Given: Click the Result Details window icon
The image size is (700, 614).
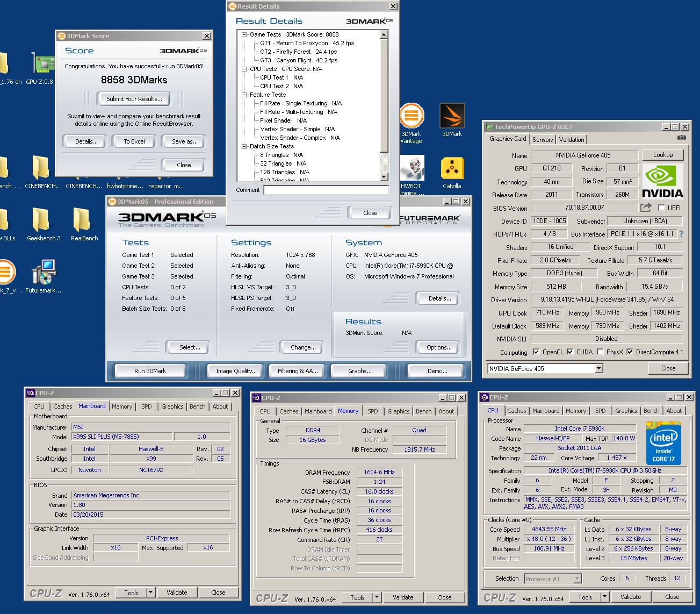Looking at the screenshot, I should pos(232,6).
